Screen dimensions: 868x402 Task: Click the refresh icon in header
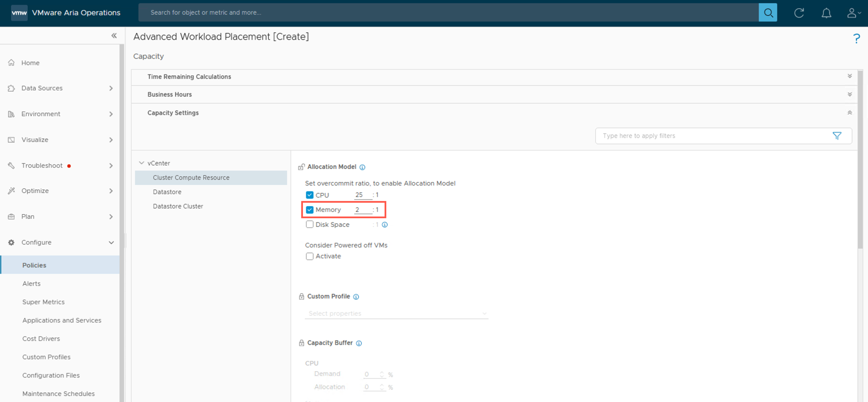tap(798, 13)
